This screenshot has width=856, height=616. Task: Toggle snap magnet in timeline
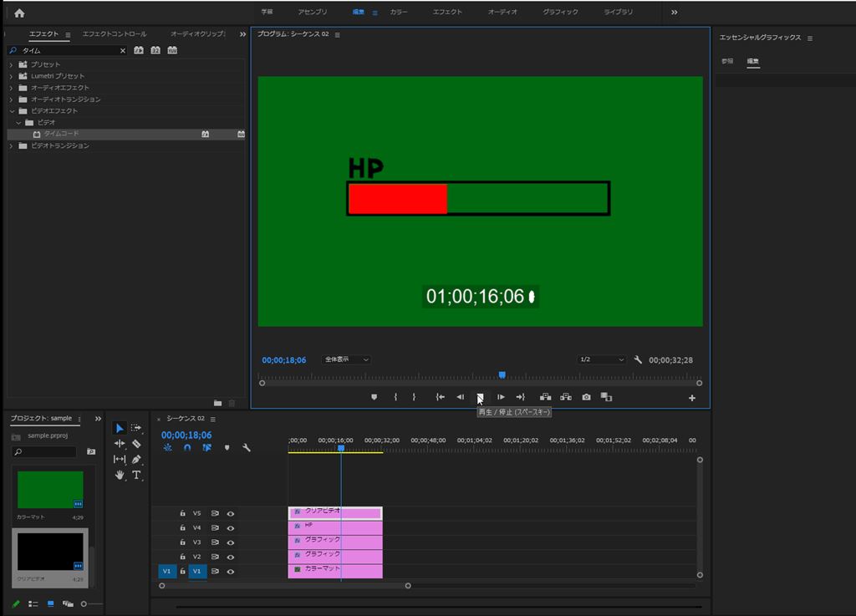pyautogui.click(x=187, y=448)
